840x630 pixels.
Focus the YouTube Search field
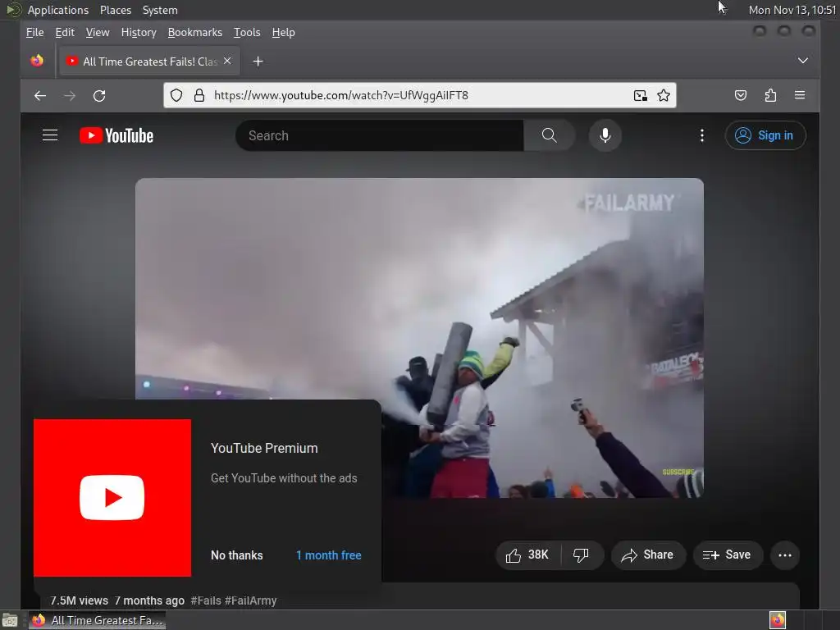point(379,135)
